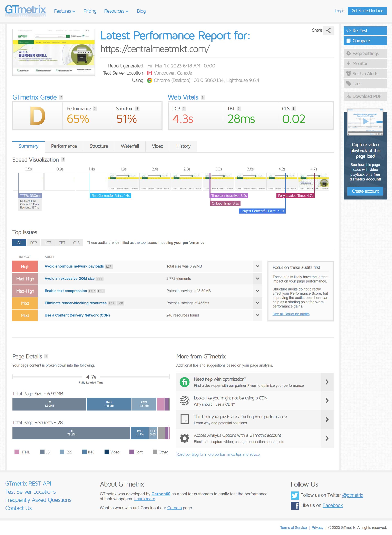The height and width of the screenshot is (535, 392).
Task: Click the help icon beside GTmetrix Grade
Action: (x=61, y=97)
